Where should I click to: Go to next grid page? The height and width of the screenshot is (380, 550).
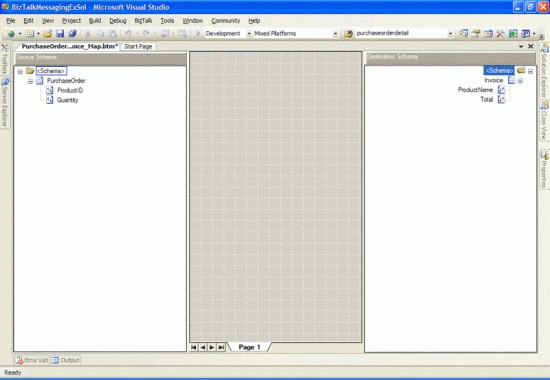(212, 347)
